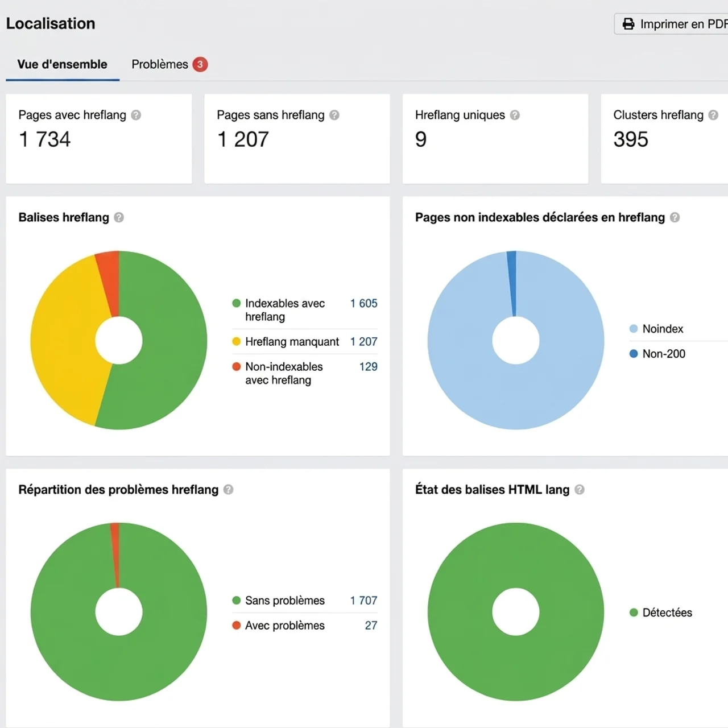Viewport: 728px width, 728px height.
Task: Click the dark blue Non-200 donut slice
Action: click(512, 282)
